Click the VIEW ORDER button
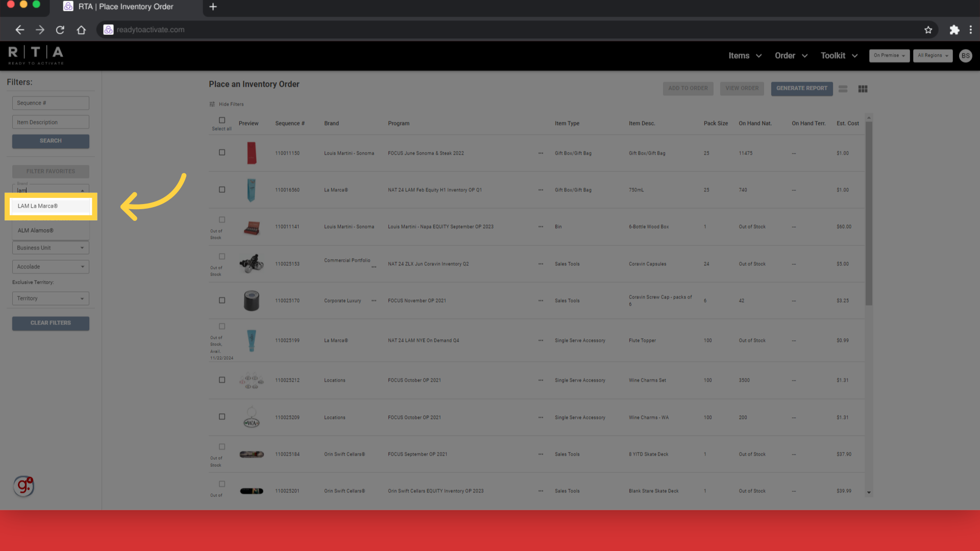 tap(742, 88)
